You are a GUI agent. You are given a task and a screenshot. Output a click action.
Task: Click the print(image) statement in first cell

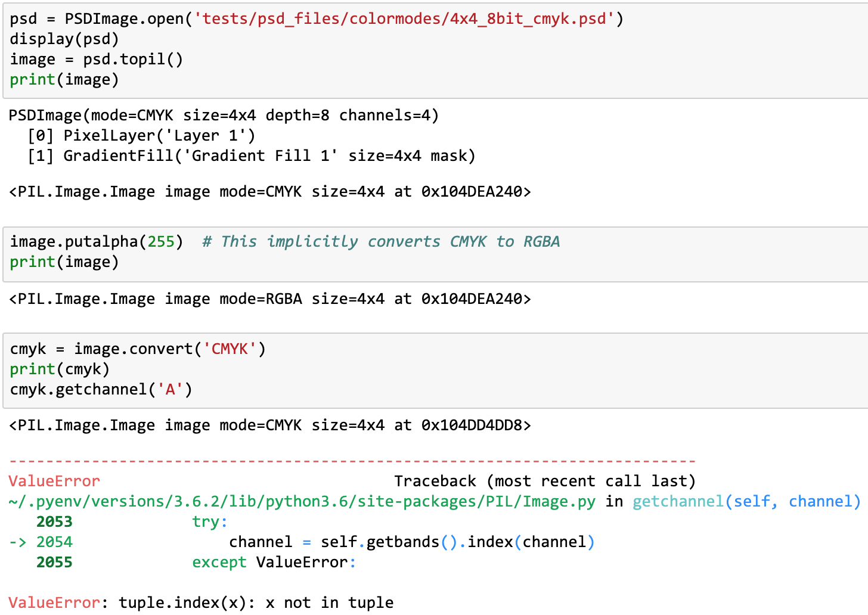coord(63,79)
